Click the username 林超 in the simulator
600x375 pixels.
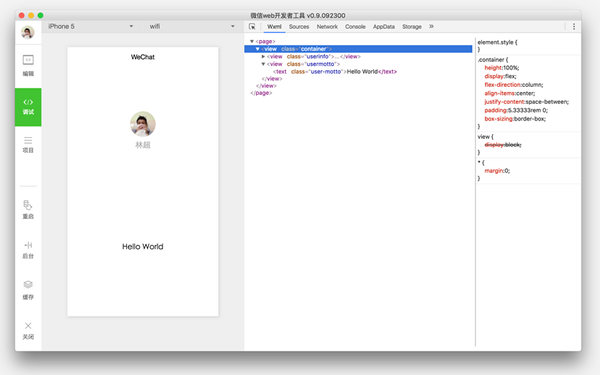click(x=143, y=145)
